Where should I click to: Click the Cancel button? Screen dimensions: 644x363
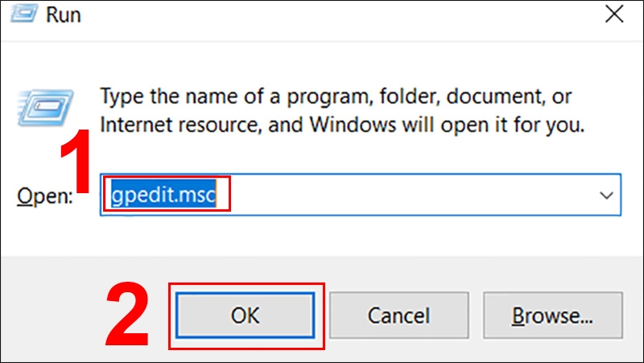click(x=398, y=316)
